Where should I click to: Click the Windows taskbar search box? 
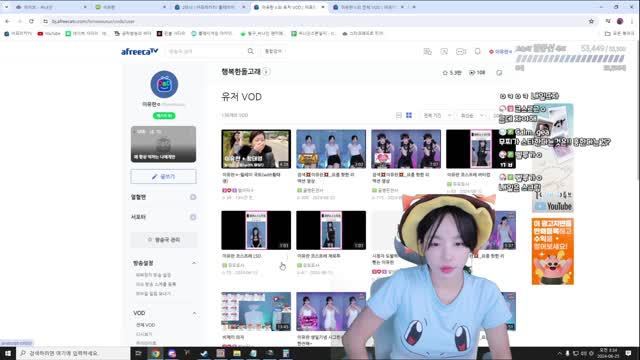pyautogui.click(x=73, y=353)
